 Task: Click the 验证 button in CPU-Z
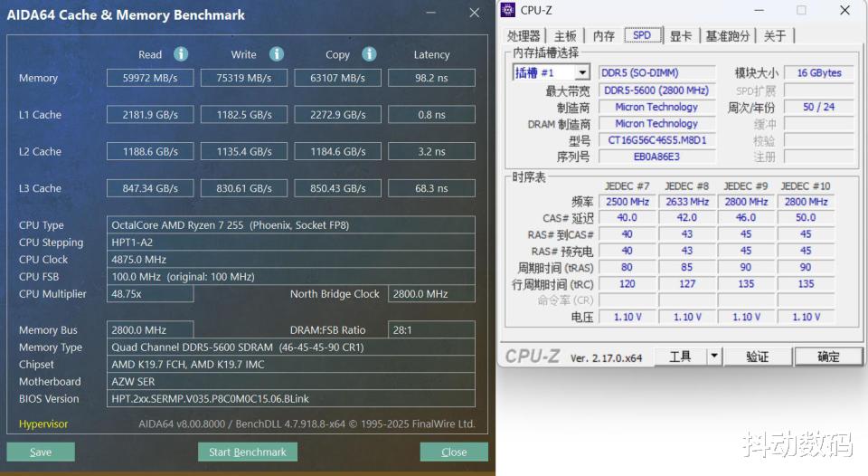pos(758,357)
